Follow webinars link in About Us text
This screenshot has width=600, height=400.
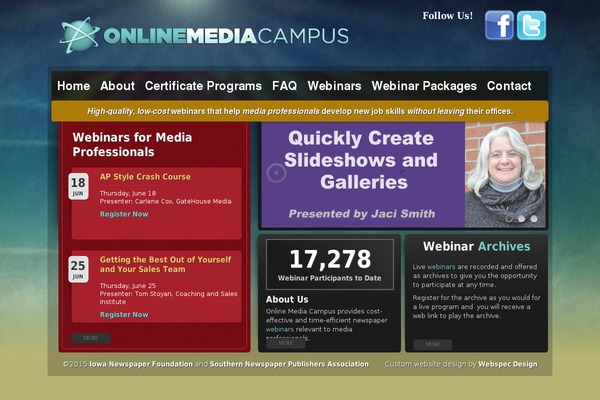coord(280,329)
